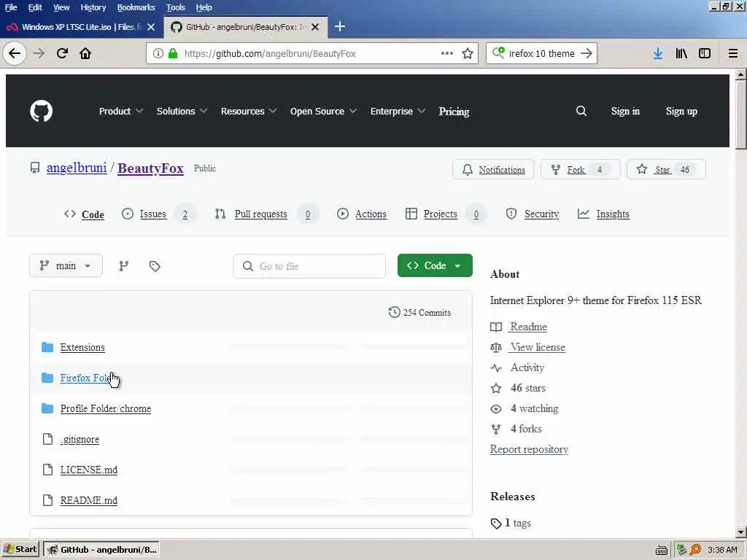747x560 pixels.
Task: Click the Notifications button
Action: [x=493, y=169]
